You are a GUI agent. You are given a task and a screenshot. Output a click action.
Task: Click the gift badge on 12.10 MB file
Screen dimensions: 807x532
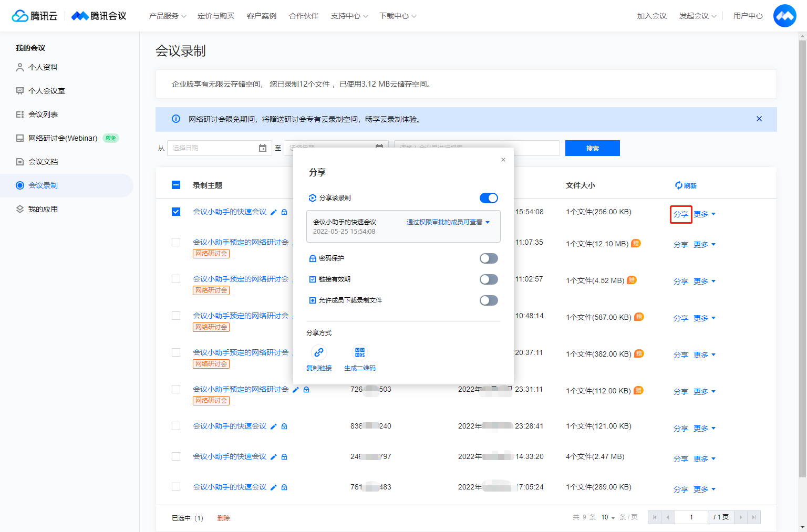click(x=636, y=243)
